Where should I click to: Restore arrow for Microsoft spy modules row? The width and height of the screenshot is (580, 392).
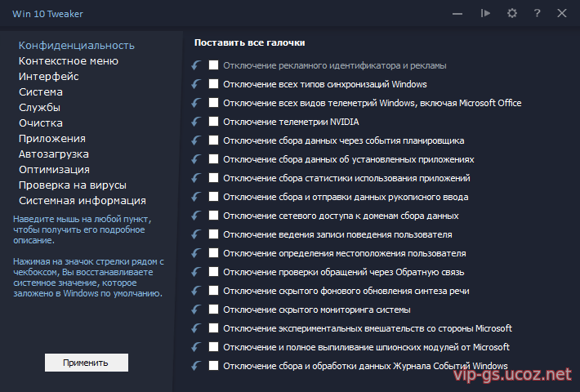point(196,347)
